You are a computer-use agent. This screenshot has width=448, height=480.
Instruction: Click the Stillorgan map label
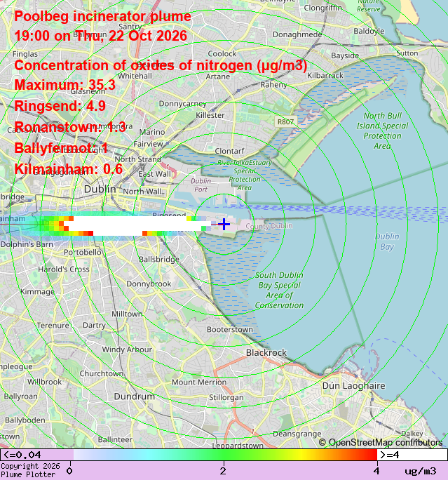click(226, 397)
